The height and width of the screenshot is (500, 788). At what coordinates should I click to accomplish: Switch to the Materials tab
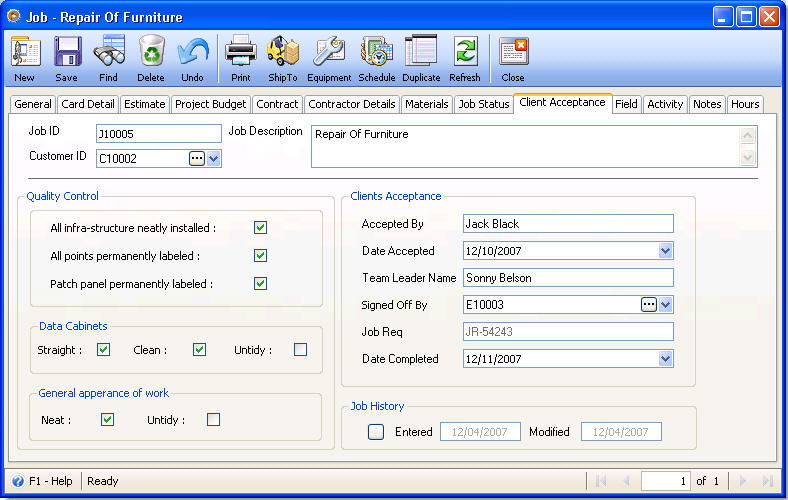[x=427, y=105]
